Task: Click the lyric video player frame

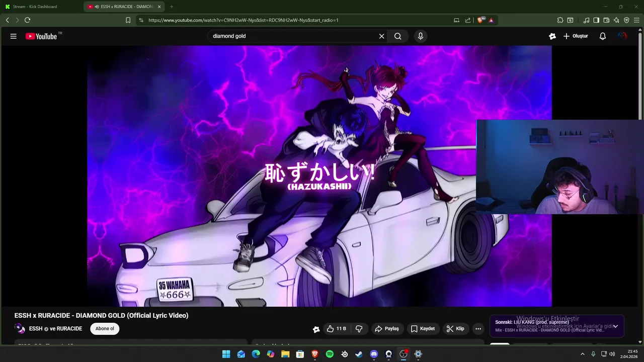Action: coord(319,176)
